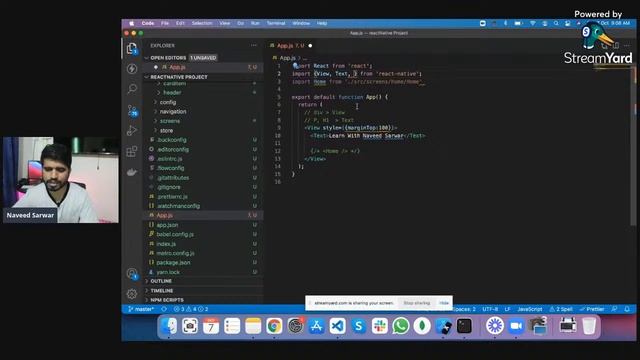Click the master branch status bar item
This screenshot has height=360, width=640.
[x=141, y=309]
